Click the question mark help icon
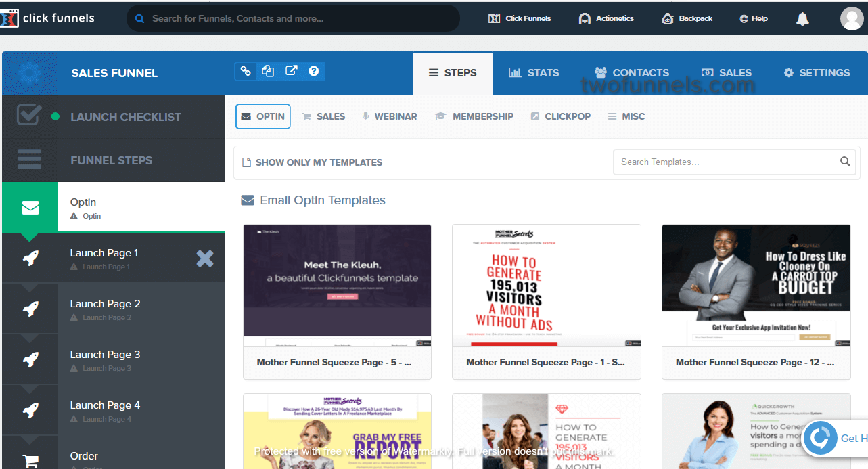Image resolution: width=868 pixels, height=469 pixels. point(314,71)
